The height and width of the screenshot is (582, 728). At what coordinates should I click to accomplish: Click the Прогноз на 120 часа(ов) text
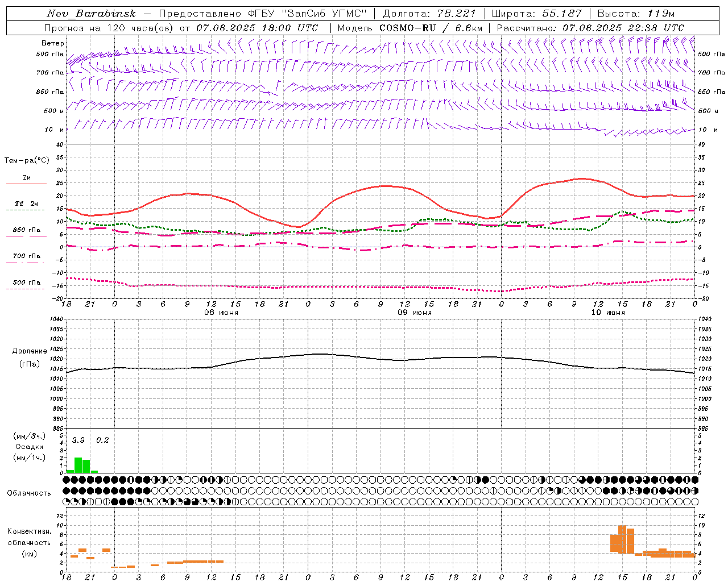point(110,28)
